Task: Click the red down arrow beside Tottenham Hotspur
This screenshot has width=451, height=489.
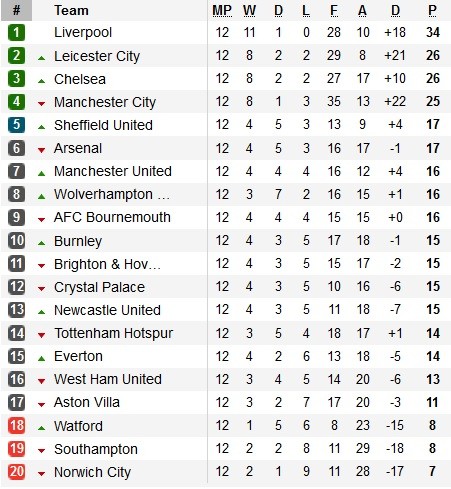Action: (x=41, y=335)
